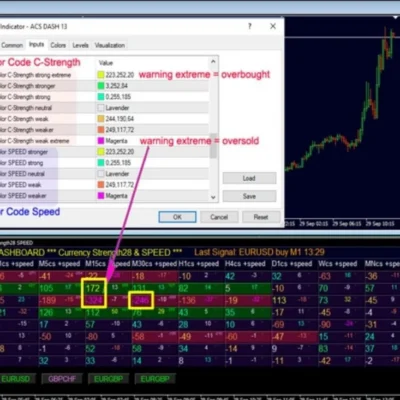Click the H1cs +speed column header

[x=199, y=264]
